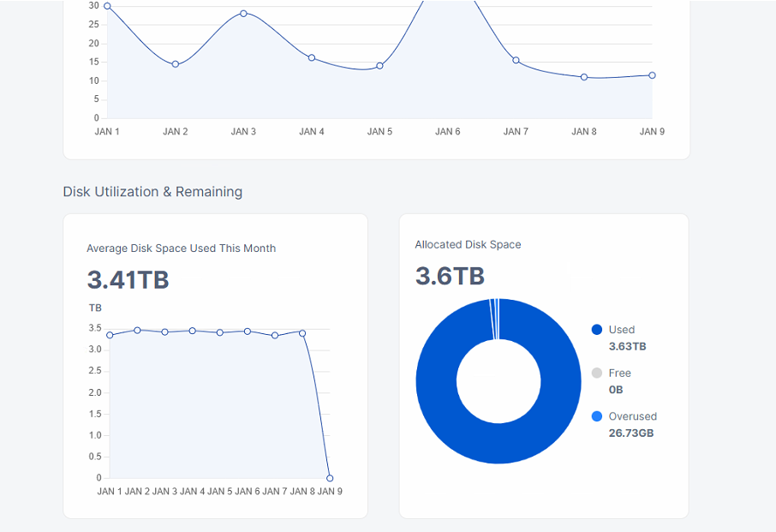Image resolution: width=776 pixels, height=532 pixels.
Task: Select the JAN 7 point on upper chart
Action: [516, 60]
